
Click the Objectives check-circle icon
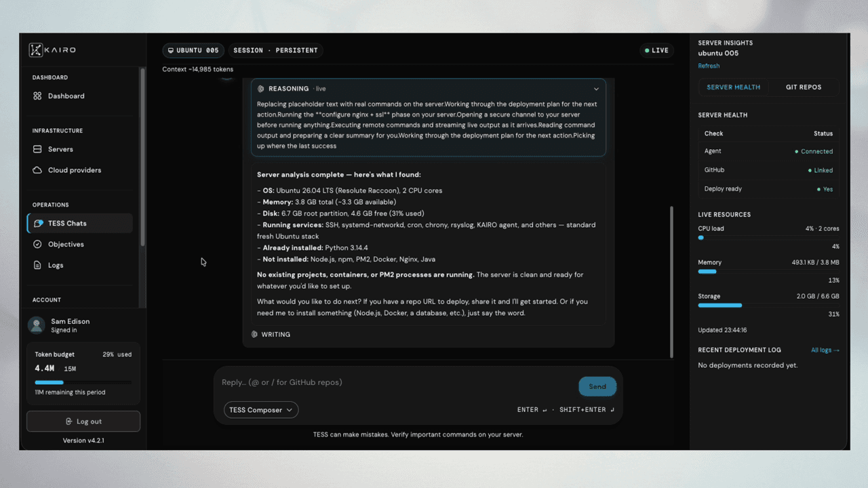(x=37, y=244)
